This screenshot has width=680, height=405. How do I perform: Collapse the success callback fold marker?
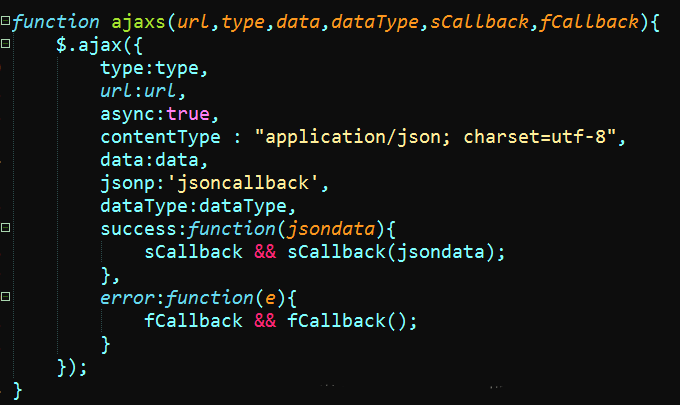pos(6,228)
